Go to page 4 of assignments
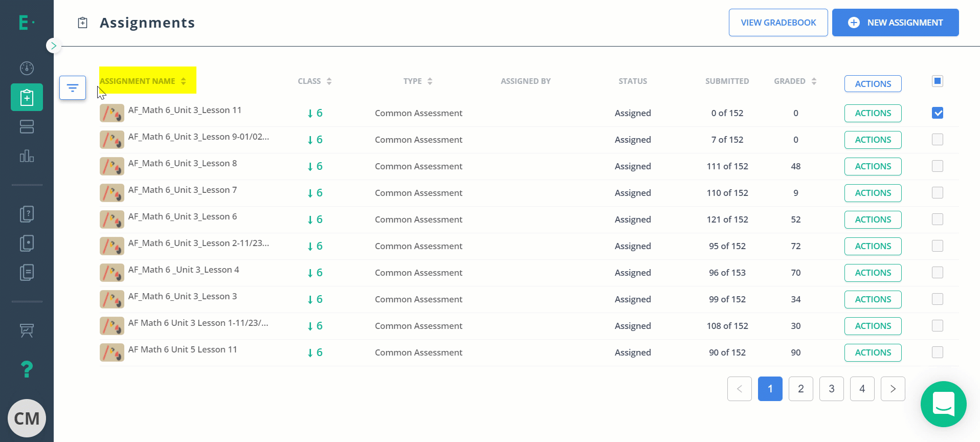 coord(862,389)
